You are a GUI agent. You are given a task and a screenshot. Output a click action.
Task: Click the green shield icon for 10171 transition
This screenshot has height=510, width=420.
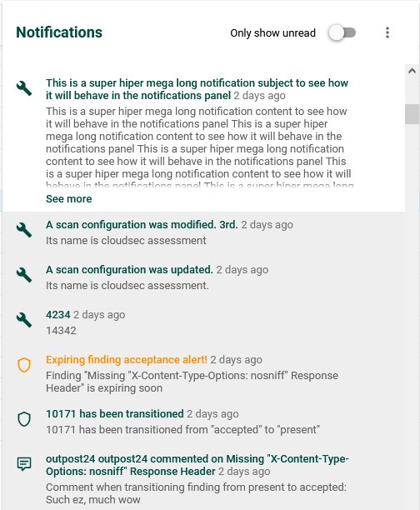coord(24,419)
